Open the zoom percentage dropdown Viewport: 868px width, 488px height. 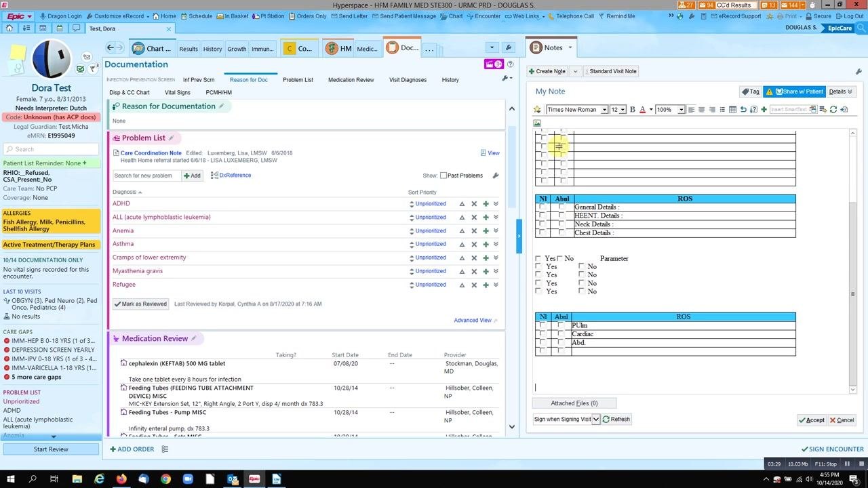[681, 110]
